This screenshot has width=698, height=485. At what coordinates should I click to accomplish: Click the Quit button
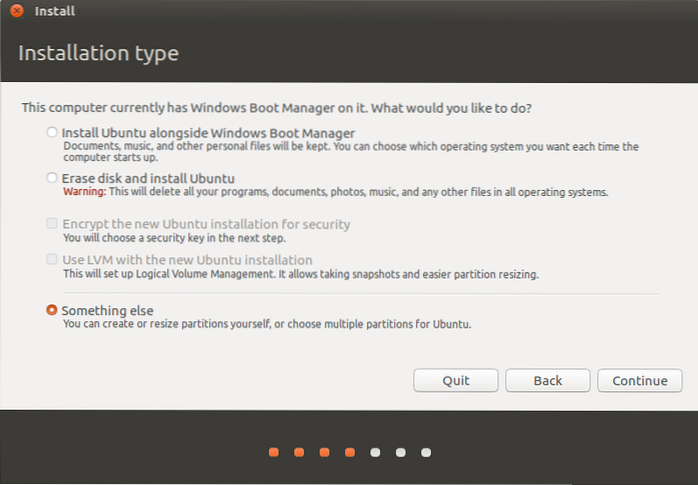[x=455, y=380]
